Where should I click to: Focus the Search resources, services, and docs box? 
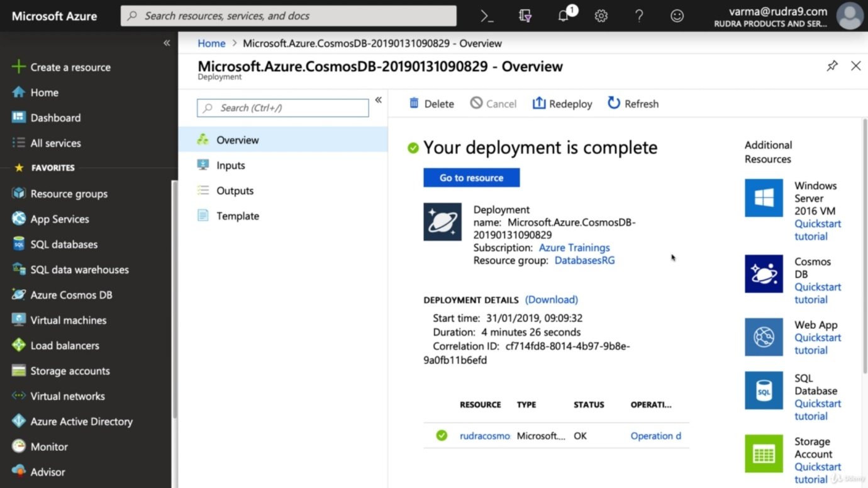tap(288, 16)
